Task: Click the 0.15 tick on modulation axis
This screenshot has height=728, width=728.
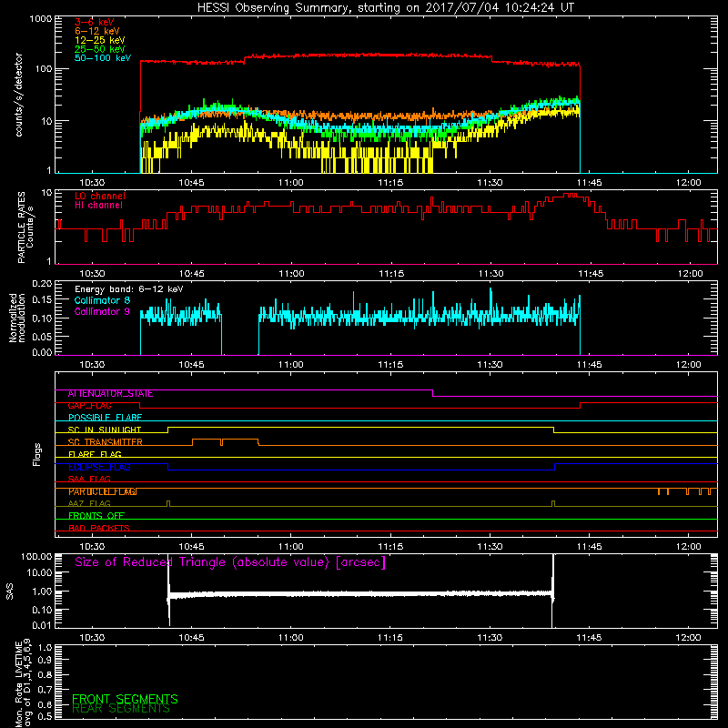Action: point(42,300)
